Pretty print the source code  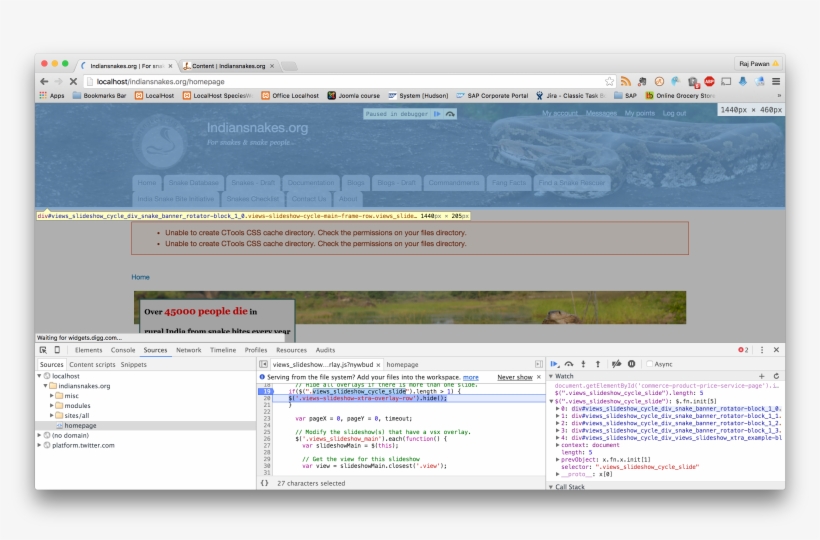pos(265,483)
